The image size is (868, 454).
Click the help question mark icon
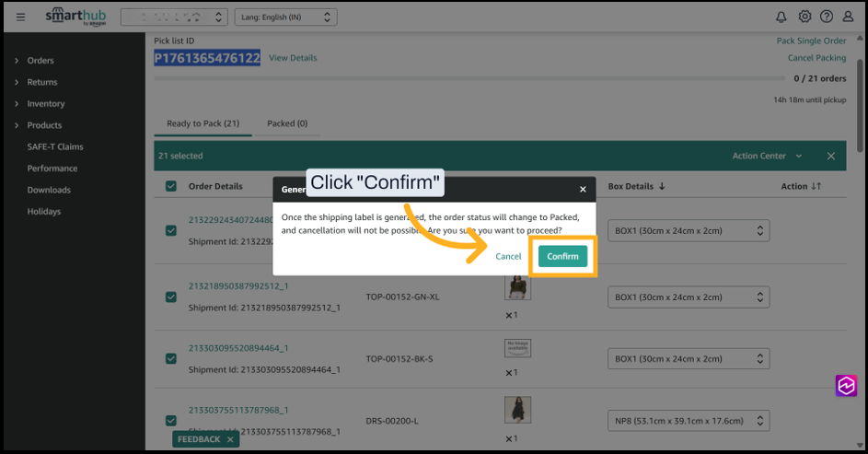[x=827, y=17]
